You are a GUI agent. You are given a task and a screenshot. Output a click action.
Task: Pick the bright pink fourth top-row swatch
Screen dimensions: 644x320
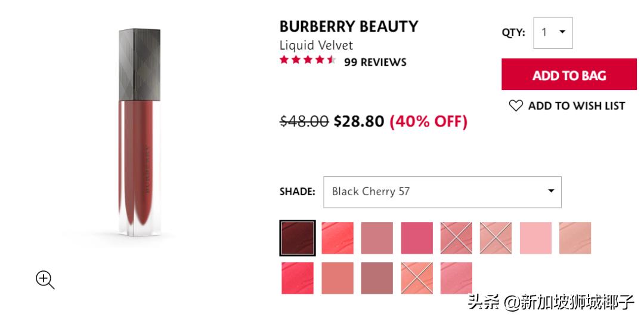coord(417,238)
